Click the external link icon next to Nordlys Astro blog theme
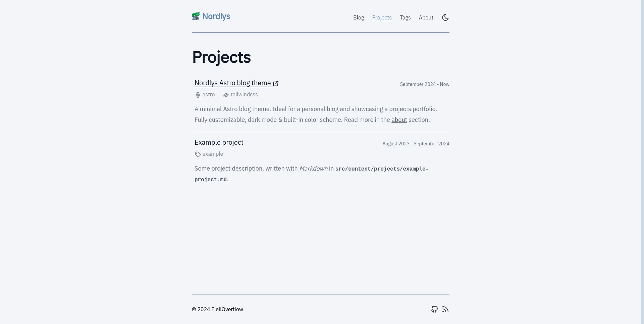 tap(276, 84)
